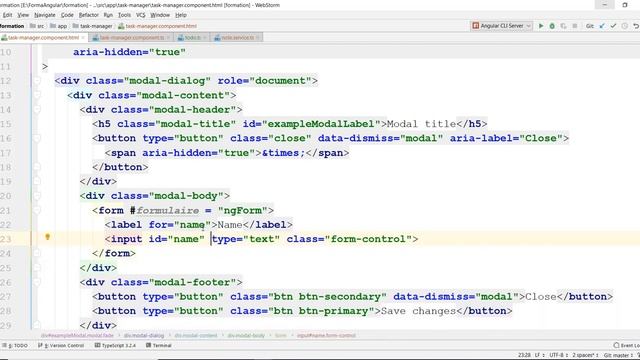Viewport: 640px width, 360px height.
Task: Open the Refactor menu
Action: tap(89, 15)
